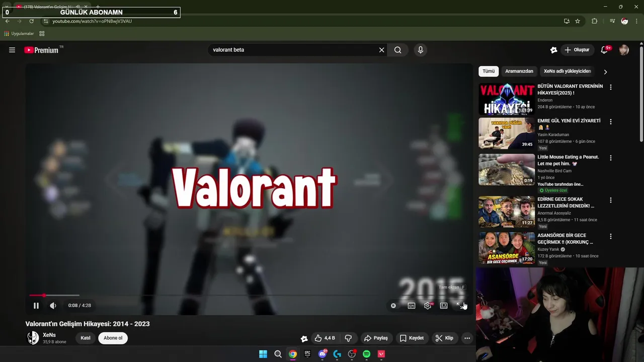Open OBS Studio from taskbar
Screen dimensions: 644x362
352,354
